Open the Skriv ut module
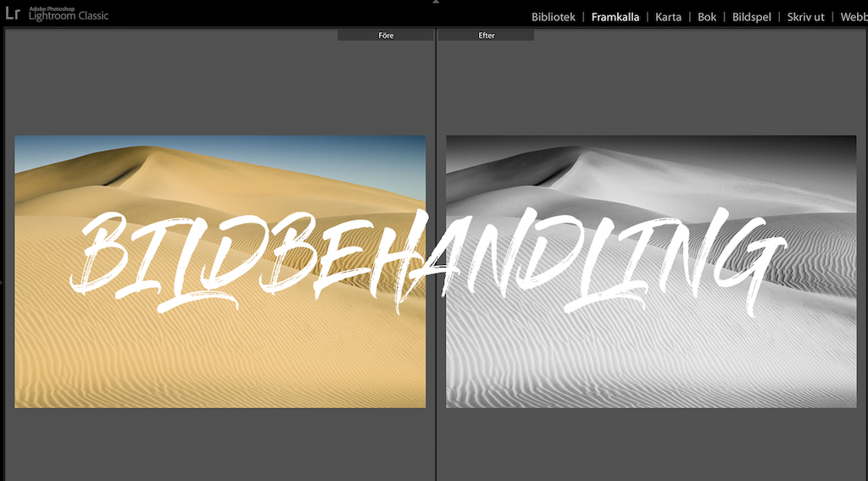 click(805, 17)
